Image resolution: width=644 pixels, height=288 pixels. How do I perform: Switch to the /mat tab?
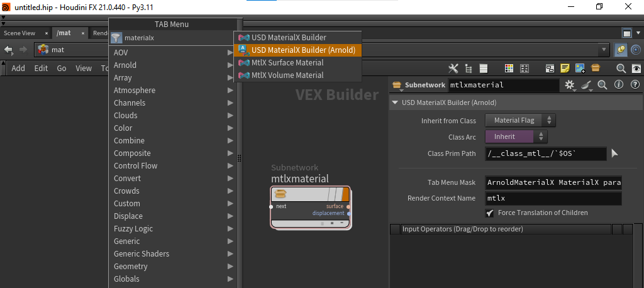pyautogui.click(x=64, y=33)
